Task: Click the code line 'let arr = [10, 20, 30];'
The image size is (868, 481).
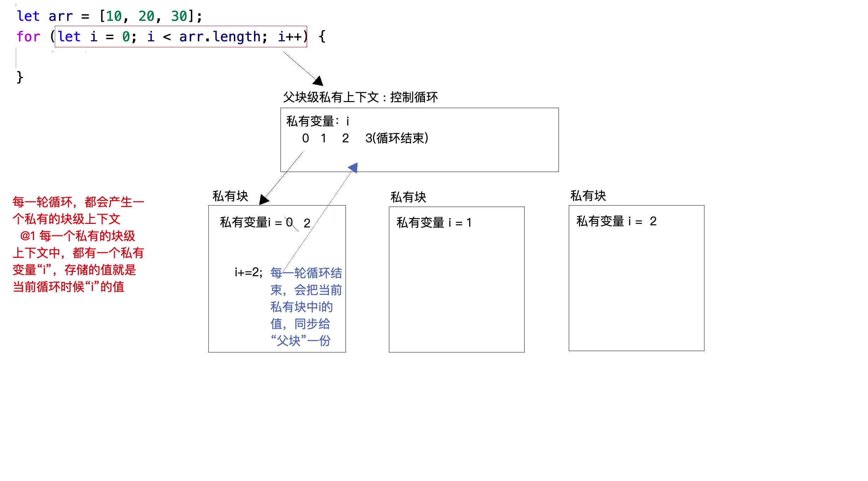Action: pyautogui.click(x=110, y=16)
